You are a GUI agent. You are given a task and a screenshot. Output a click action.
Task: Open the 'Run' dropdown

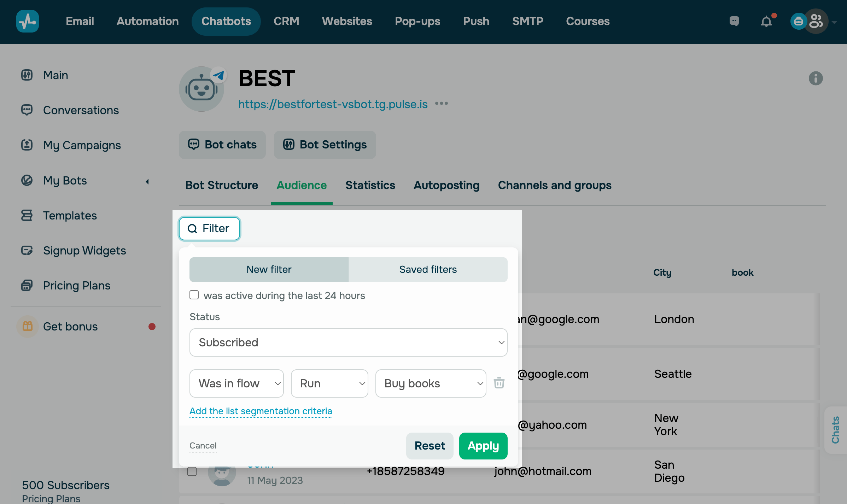pos(329,383)
